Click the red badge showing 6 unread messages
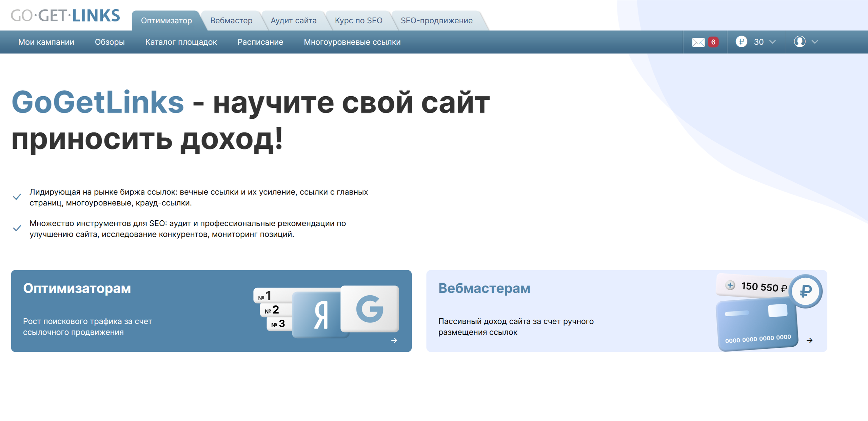 tap(713, 42)
